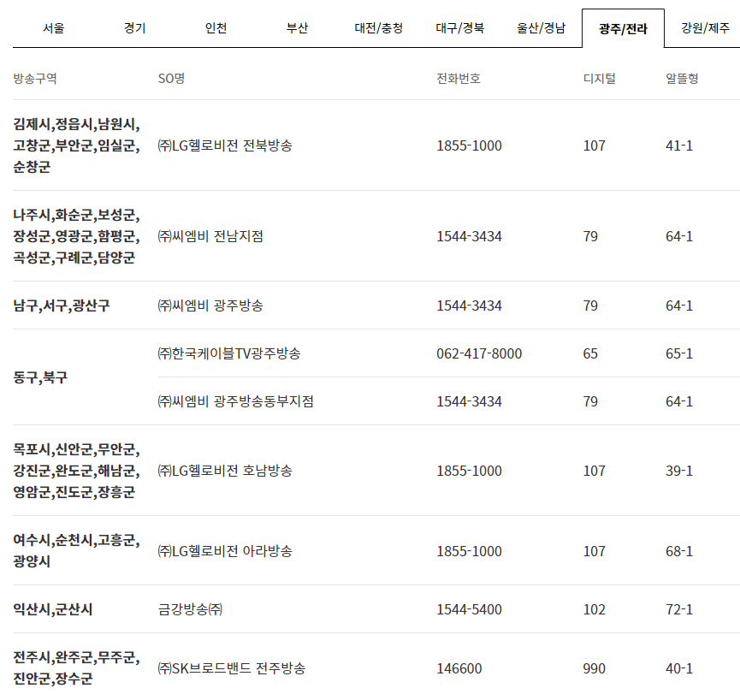Click the SO명 column header

click(171, 79)
